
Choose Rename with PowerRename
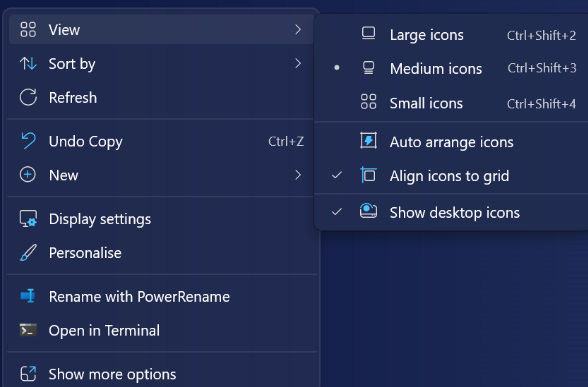point(161,297)
